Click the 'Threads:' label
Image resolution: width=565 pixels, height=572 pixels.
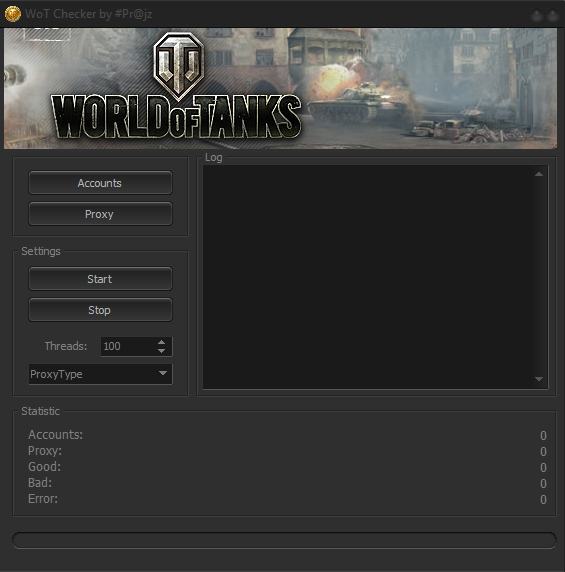point(66,346)
